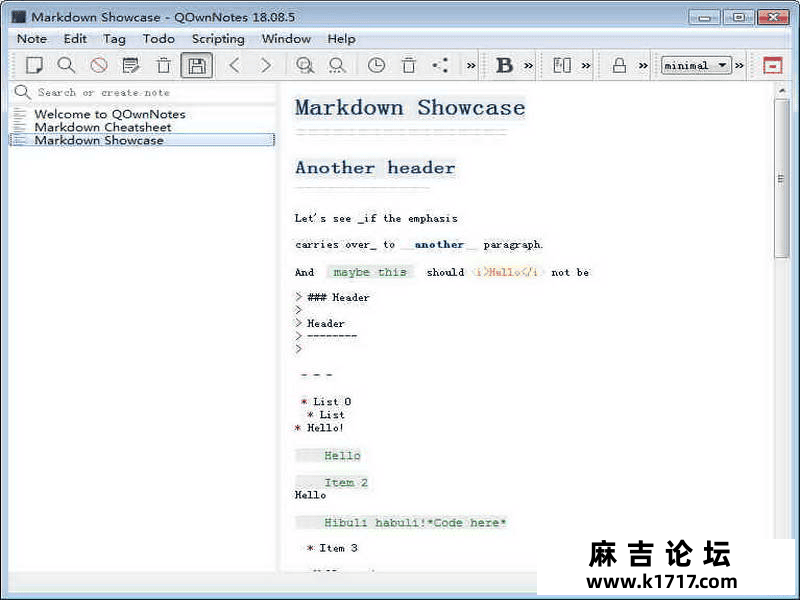Select the Welcome to QOwnNotes note
Image resolution: width=800 pixels, height=600 pixels.
(x=110, y=114)
